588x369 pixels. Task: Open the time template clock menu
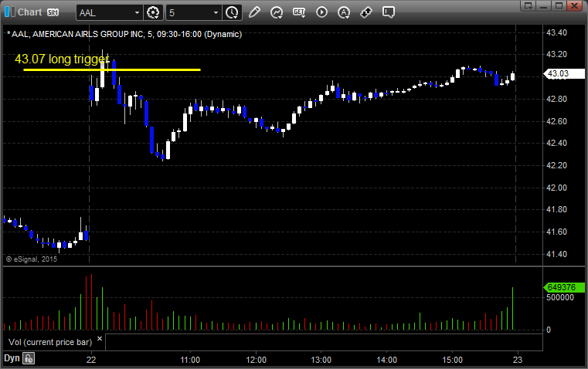[x=232, y=12]
